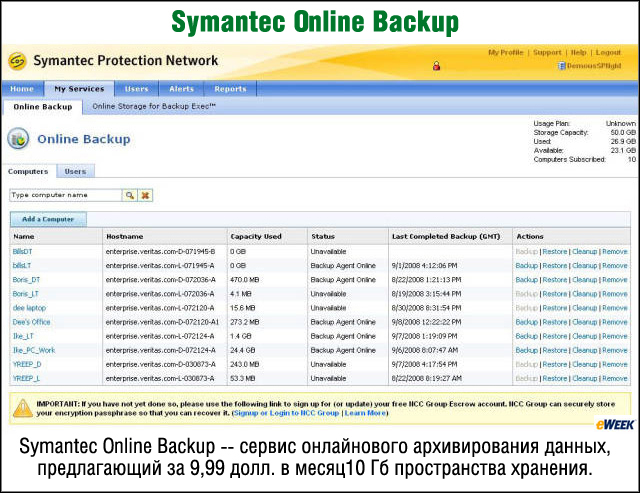The width and height of the screenshot is (640, 493).
Task: Click Cleanup for Boris_DT row
Action: [x=584, y=280]
